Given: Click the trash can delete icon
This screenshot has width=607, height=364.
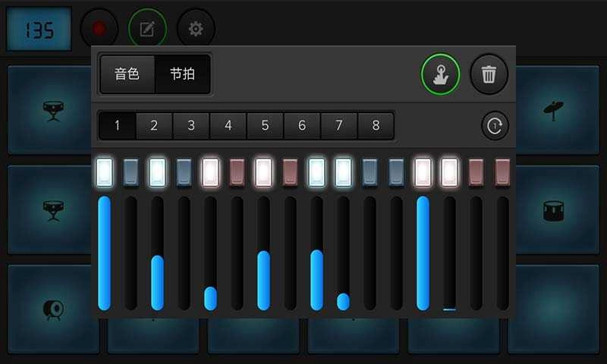Looking at the screenshot, I should click(489, 74).
